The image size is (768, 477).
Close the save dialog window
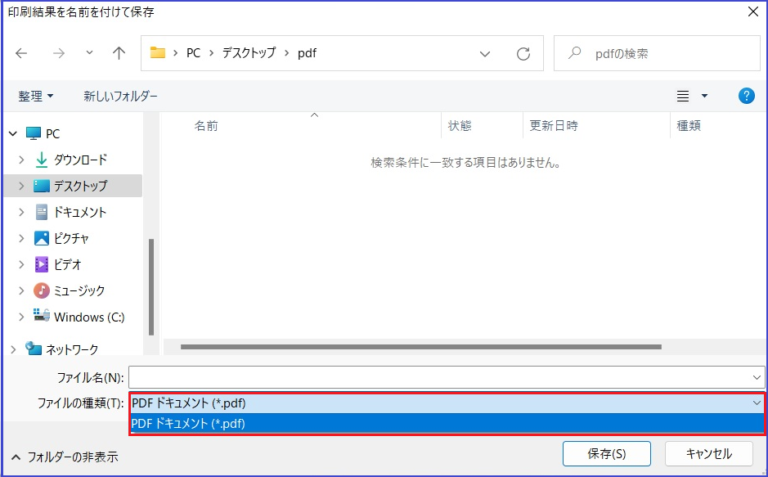point(753,11)
